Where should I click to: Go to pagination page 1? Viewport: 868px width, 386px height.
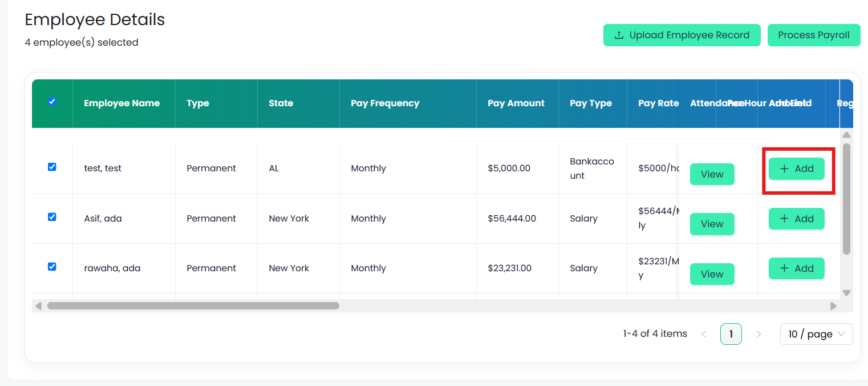click(731, 334)
